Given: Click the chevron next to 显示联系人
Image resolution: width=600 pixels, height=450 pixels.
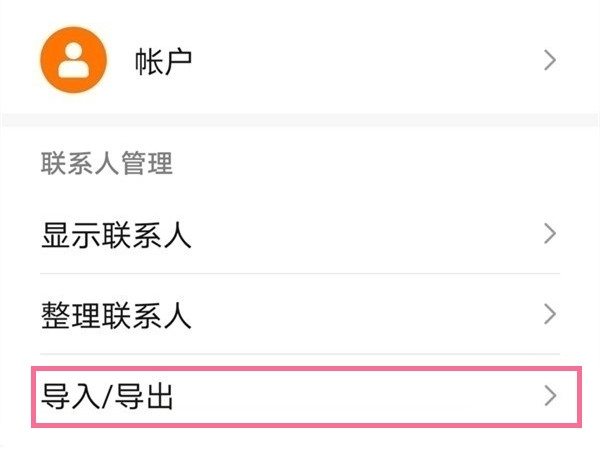Looking at the screenshot, I should (x=549, y=235).
